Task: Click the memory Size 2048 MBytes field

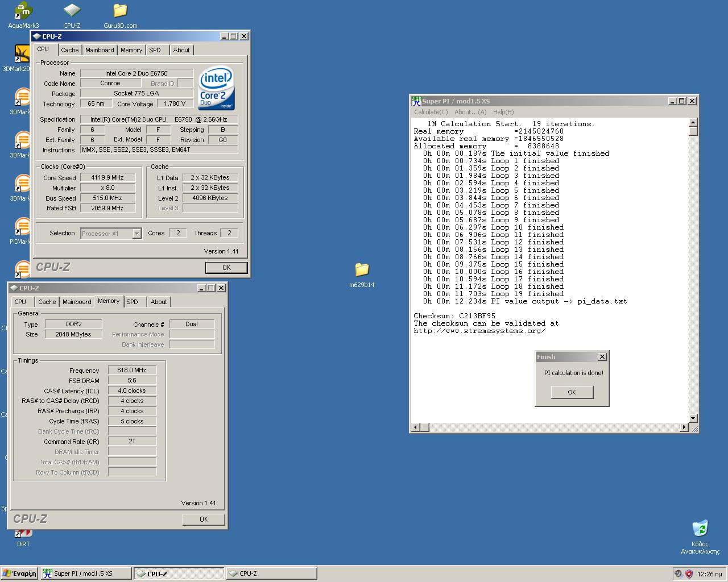Action: (73, 334)
